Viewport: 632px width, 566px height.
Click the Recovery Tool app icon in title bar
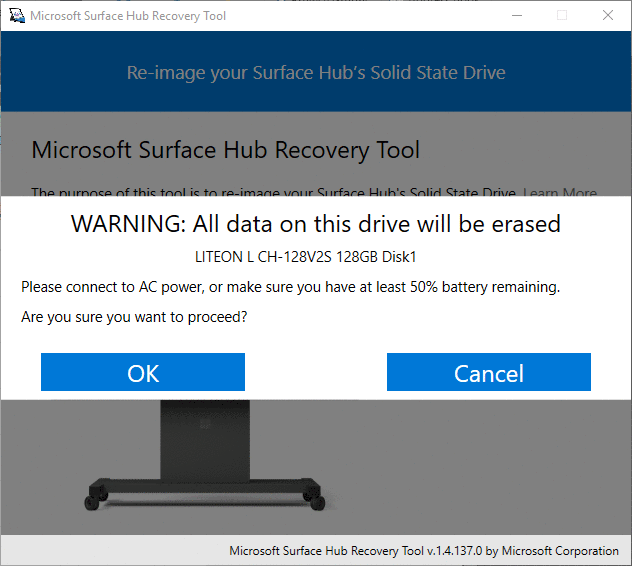(17, 16)
